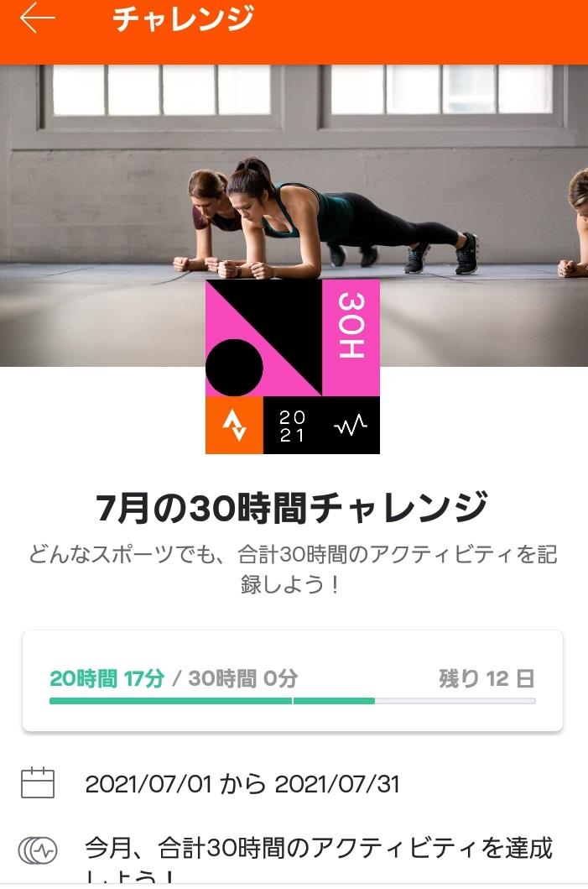The height and width of the screenshot is (889, 588).
Task: Tap the black circle on badge
Action: click(234, 368)
